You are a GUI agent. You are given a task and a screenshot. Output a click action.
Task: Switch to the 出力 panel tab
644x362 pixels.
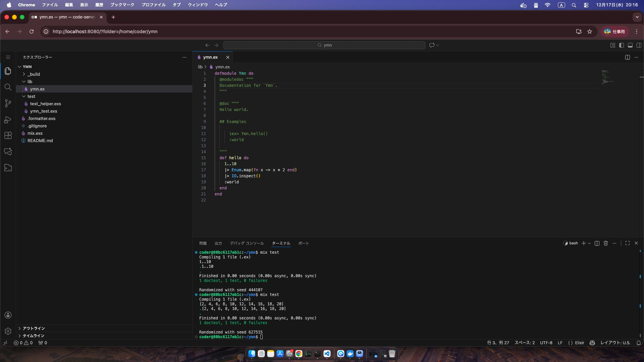point(218,243)
